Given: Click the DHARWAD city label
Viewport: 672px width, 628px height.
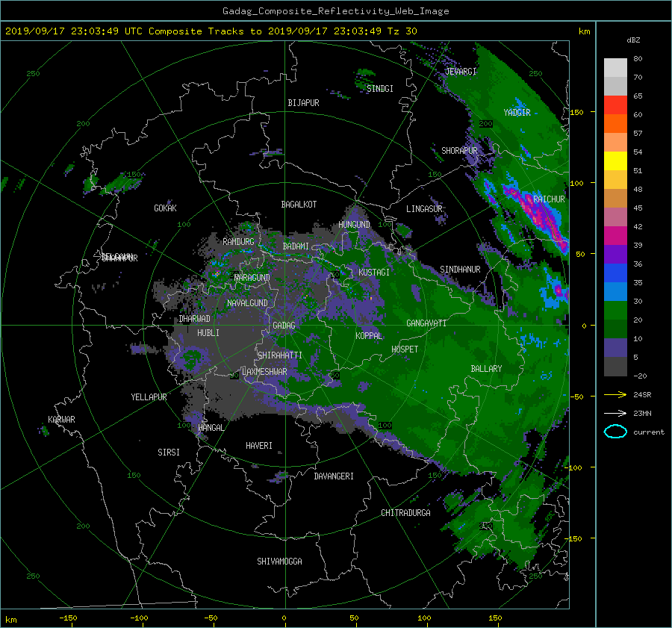Looking at the screenshot, I should 195,319.
